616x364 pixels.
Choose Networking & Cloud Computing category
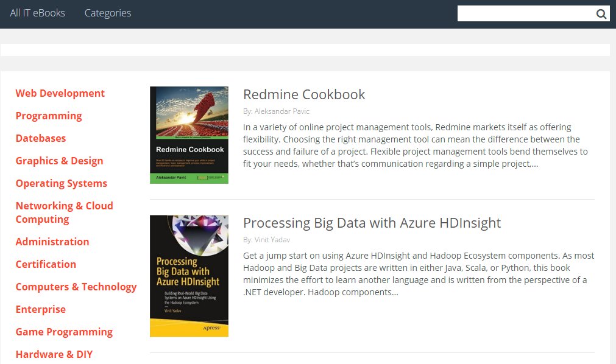coord(64,212)
